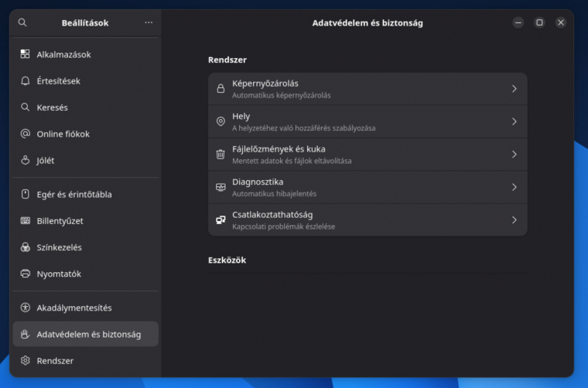Expand Diagnosztika via its chevron arrow
Image resolution: width=588 pixels, height=388 pixels.
click(514, 187)
